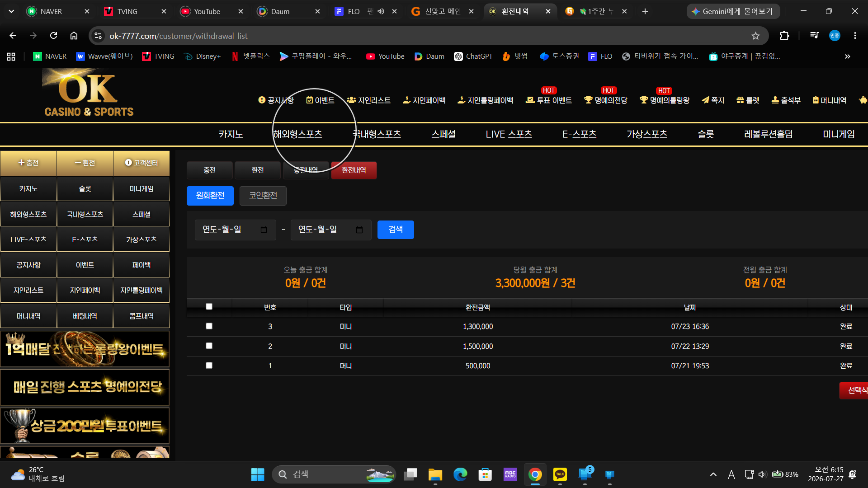The width and height of the screenshot is (868, 488).
Task: Open the browser home page icon
Action: point(74,36)
